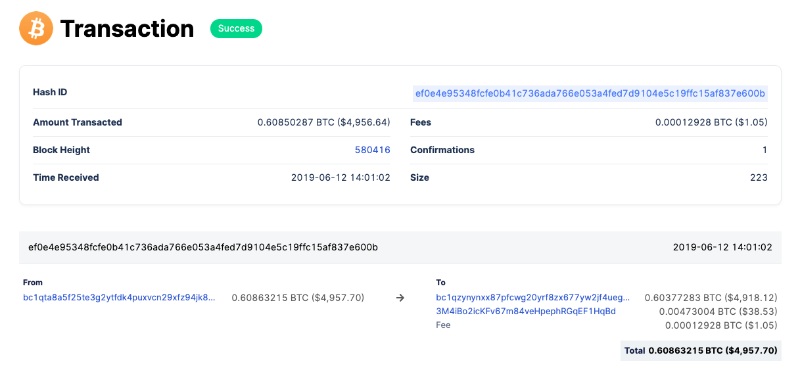Select the Fee label under To addresses

click(x=443, y=325)
